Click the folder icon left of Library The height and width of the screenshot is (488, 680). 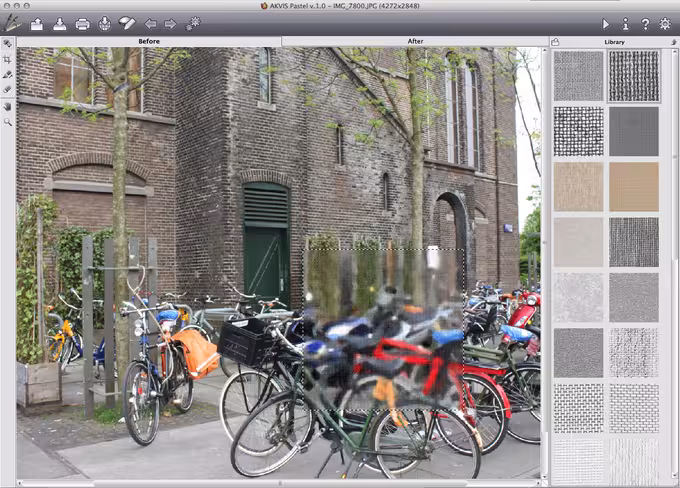(x=556, y=42)
